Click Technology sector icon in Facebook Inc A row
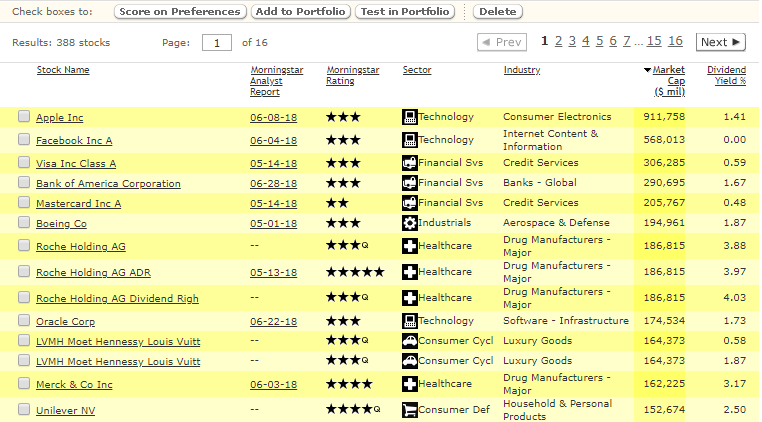 pyautogui.click(x=410, y=140)
